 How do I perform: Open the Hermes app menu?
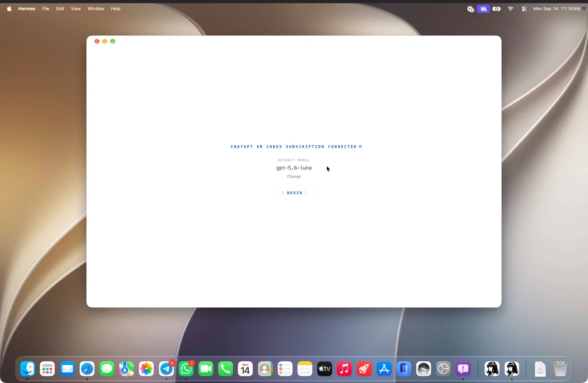coord(27,9)
